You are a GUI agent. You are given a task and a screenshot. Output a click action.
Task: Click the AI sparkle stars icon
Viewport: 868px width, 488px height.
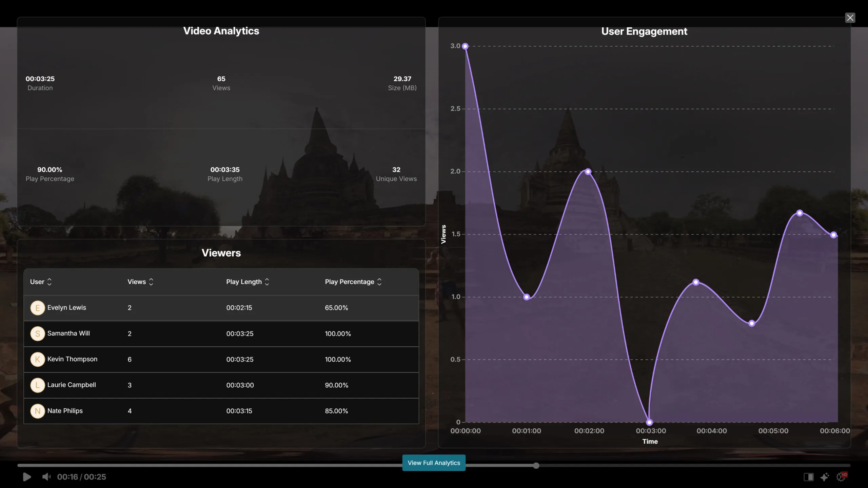coord(825,477)
